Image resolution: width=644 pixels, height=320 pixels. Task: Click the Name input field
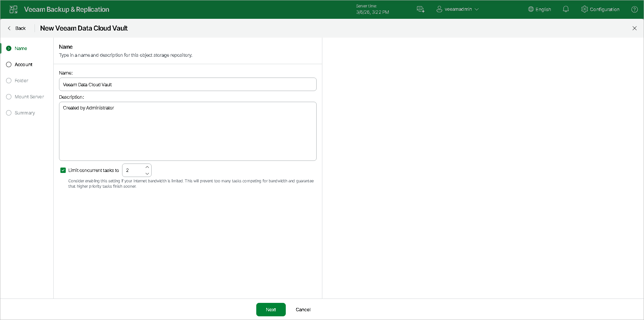tap(188, 84)
